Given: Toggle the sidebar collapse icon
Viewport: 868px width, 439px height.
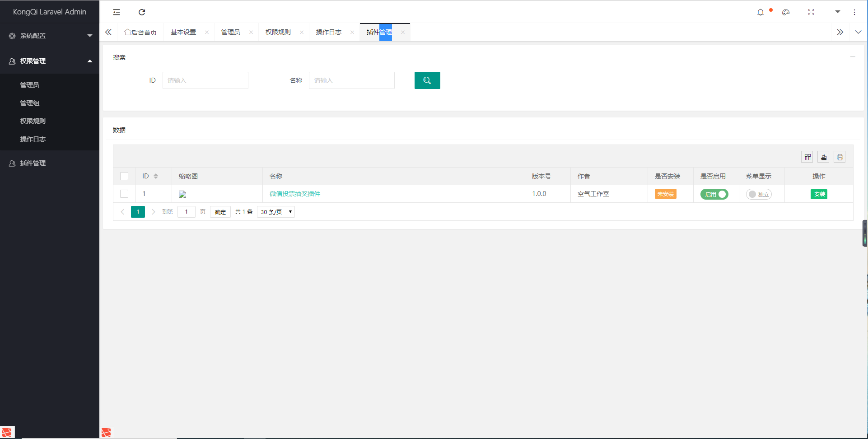Looking at the screenshot, I should [x=117, y=12].
